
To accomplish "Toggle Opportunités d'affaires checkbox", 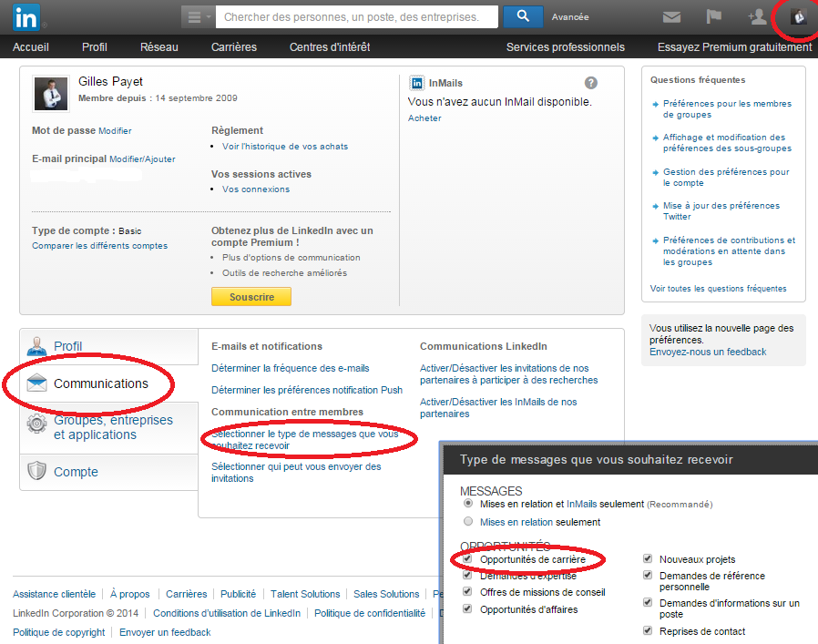I will (467, 609).
